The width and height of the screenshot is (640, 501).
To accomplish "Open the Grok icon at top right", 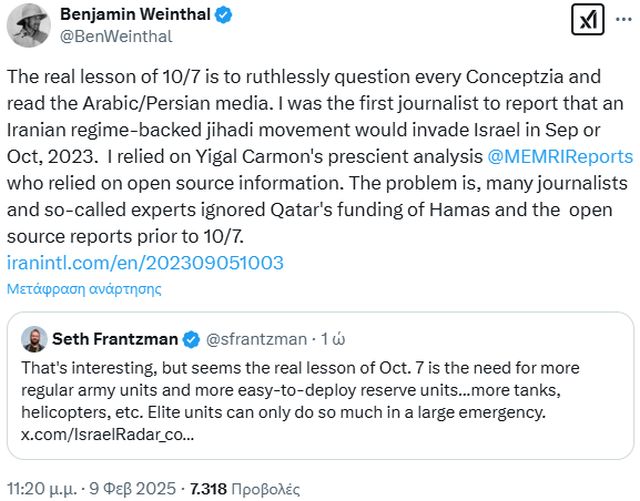I will tap(586, 21).
